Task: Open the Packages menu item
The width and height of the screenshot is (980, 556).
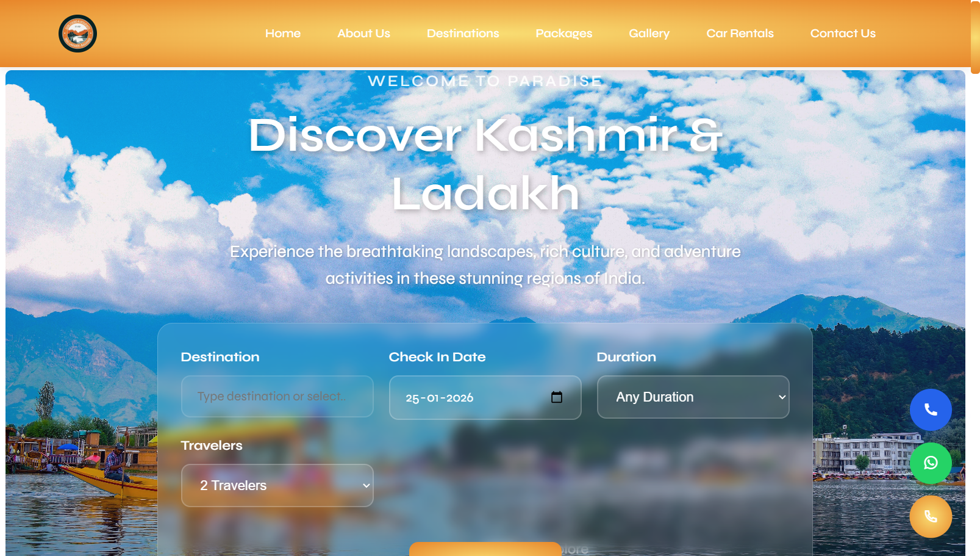Action: pos(563,34)
